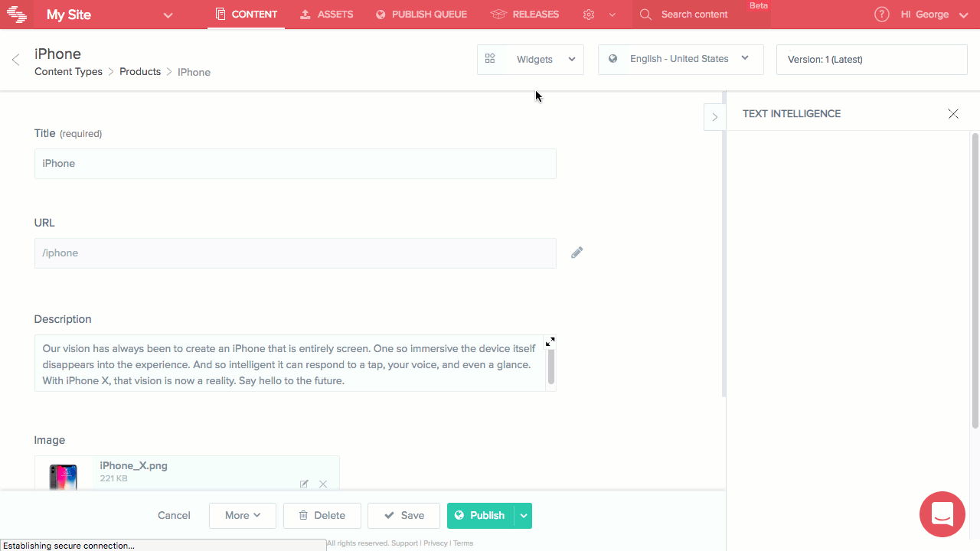Click the Title input field

pos(296,164)
